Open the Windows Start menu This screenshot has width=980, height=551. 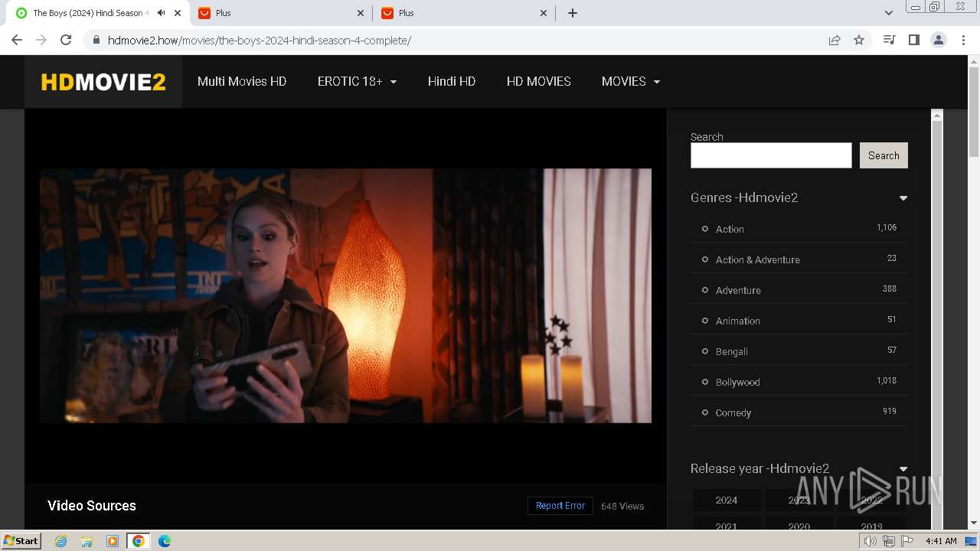pos(21,540)
